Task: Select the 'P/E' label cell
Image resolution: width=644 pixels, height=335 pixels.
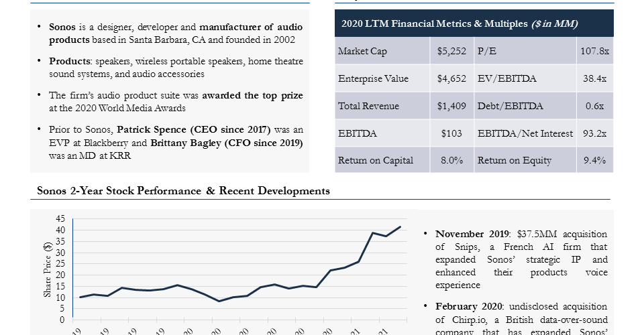Action: pos(525,51)
